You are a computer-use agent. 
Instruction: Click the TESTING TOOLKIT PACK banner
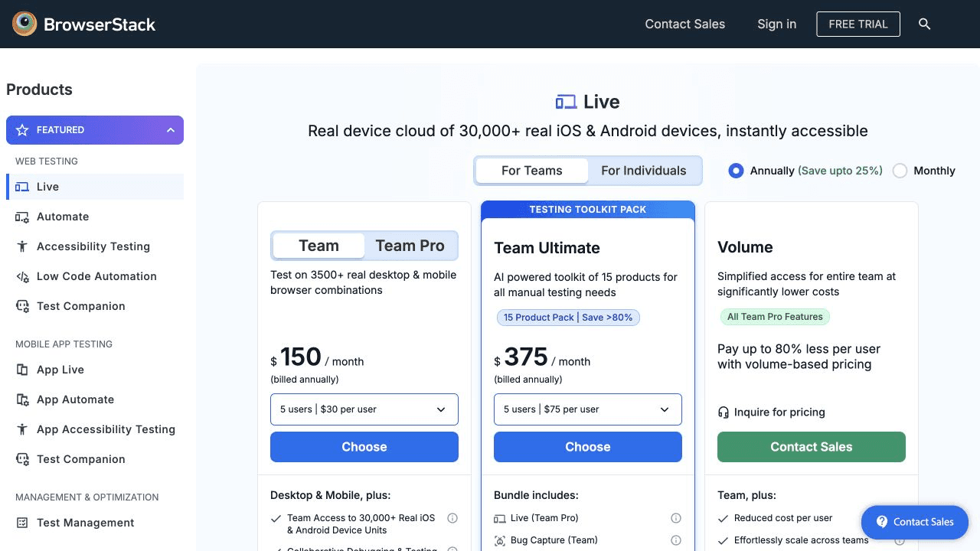pos(588,210)
